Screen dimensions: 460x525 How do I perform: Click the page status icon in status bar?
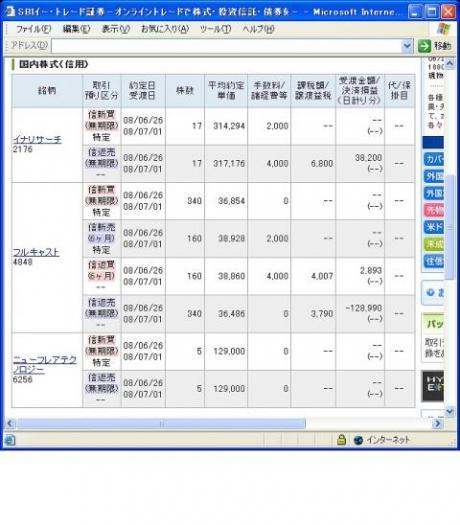click(10, 440)
